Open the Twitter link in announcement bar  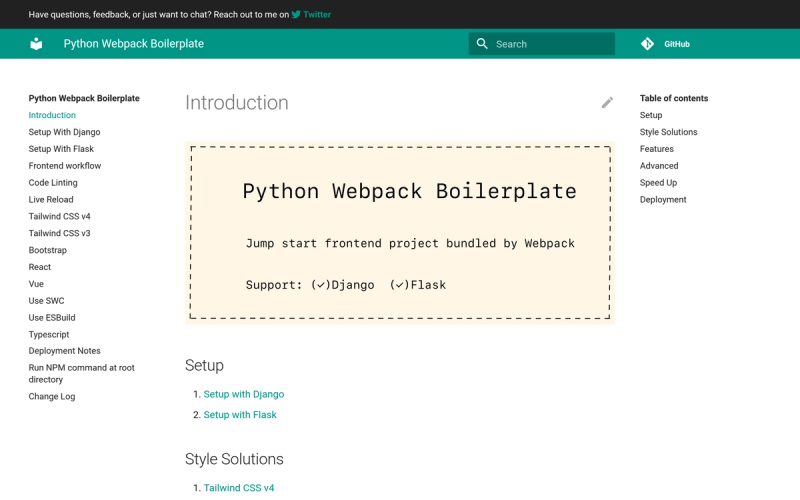317,15
